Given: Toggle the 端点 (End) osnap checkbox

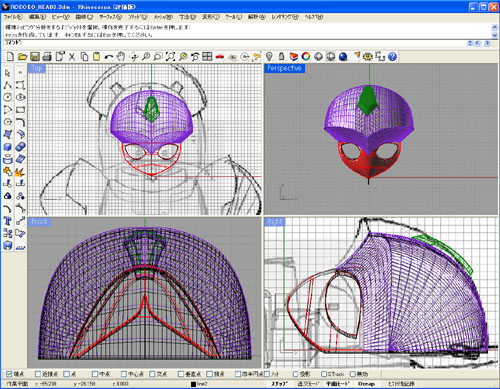Looking at the screenshot, I should 9,374.
